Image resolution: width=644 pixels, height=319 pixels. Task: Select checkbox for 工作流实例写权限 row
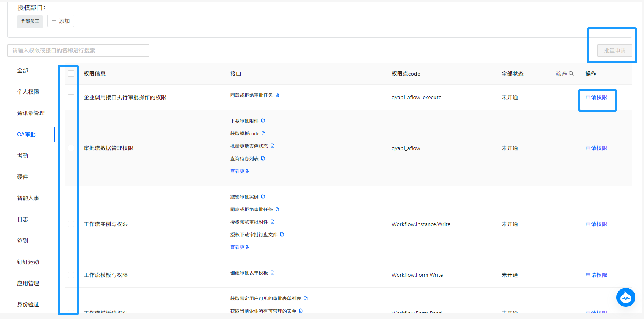click(x=71, y=224)
